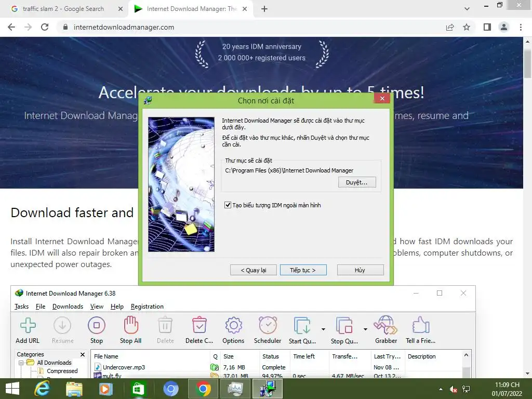Expand the Start Queue dropdown arrow

coord(323,329)
